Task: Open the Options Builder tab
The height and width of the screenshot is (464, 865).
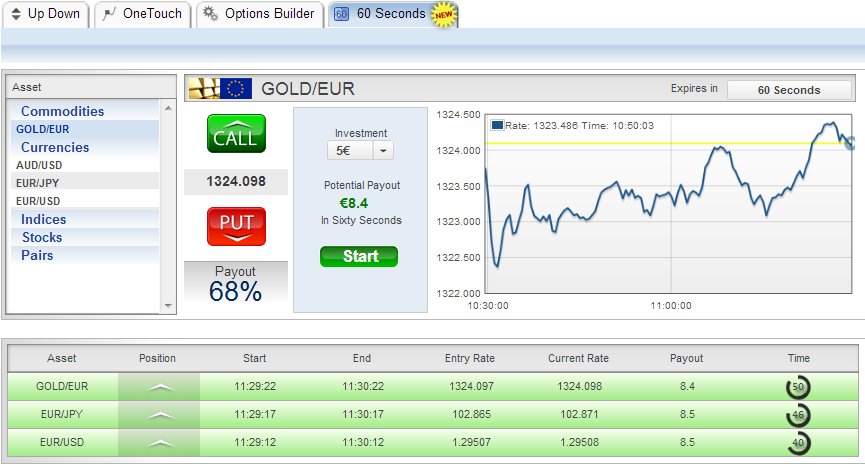Action: (259, 14)
